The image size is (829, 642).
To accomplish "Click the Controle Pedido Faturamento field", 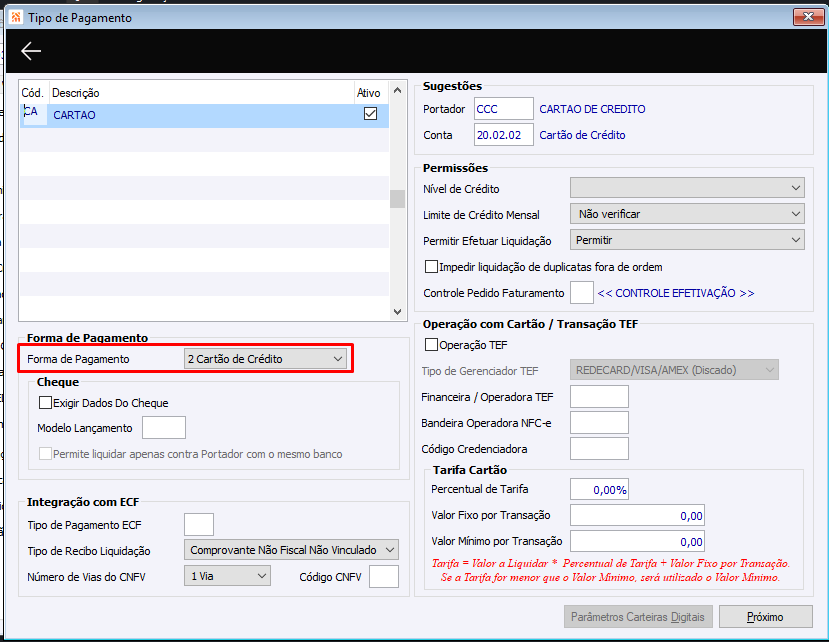I will coord(582,292).
